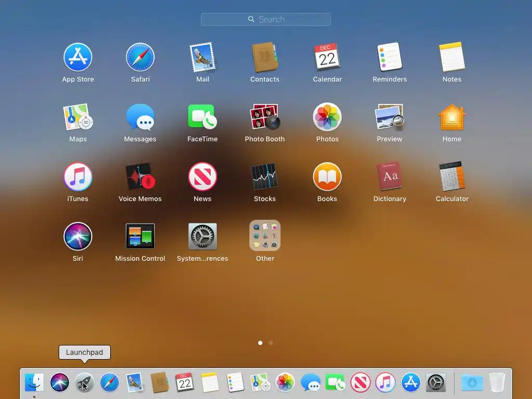The width and height of the screenshot is (532, 399).
Task: Open Contacts app in Launchpad
Action: point(264,57)
